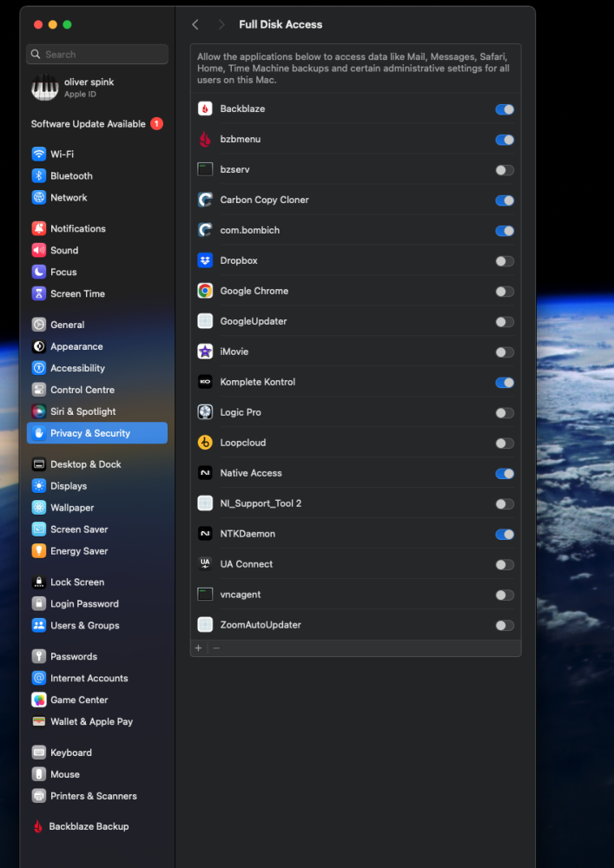614x868 pixels.
Task: Select the NI_Support_Tool 2 label
Action: point(261,503)
